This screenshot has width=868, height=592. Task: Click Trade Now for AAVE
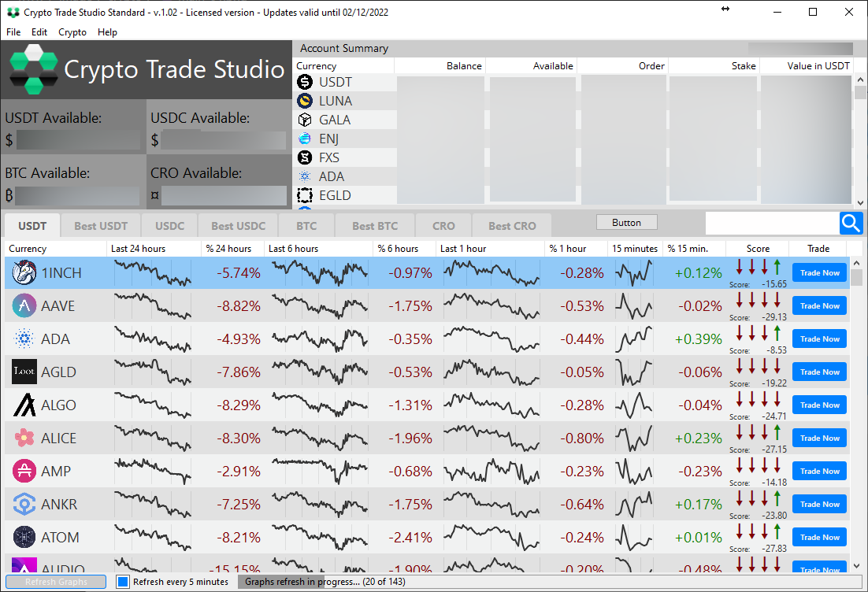coord(820,305)
